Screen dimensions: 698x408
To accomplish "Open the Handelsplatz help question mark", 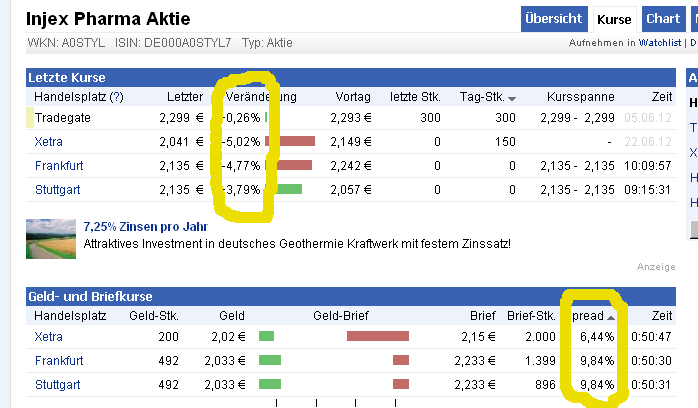I will [x=117, y=97].
